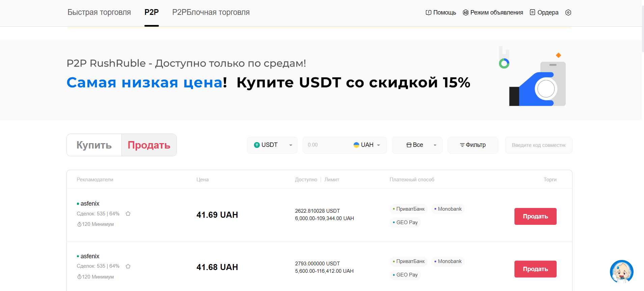Click Продать button for 41.69 UAH offer
This screenshot has height=291, width=644.
(x=535, y=216)
